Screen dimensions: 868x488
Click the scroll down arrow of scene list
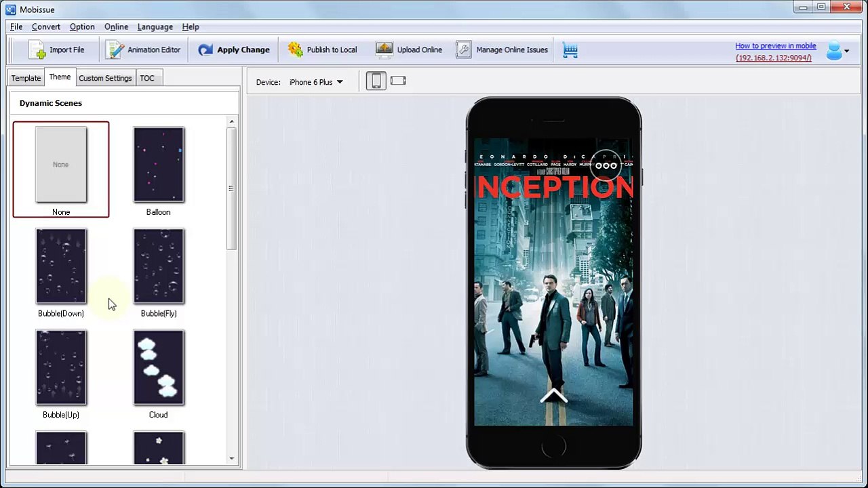(232, 459)
